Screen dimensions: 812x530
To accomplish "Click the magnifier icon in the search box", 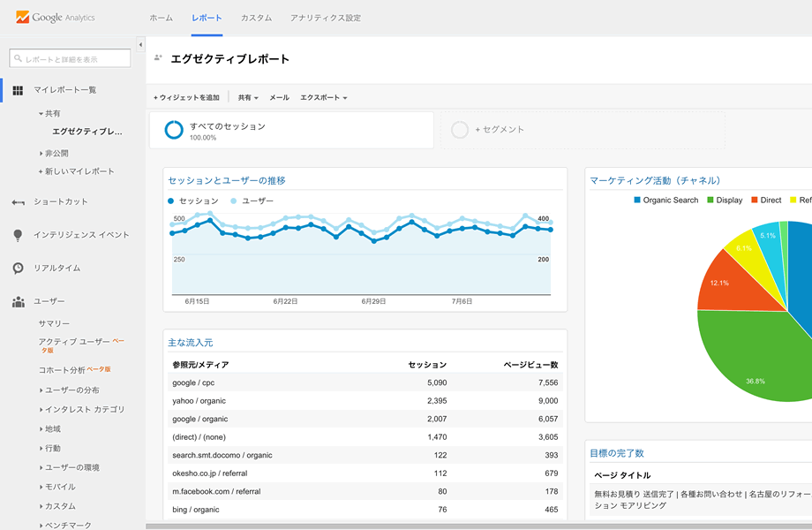I will [x=19, y=58].
